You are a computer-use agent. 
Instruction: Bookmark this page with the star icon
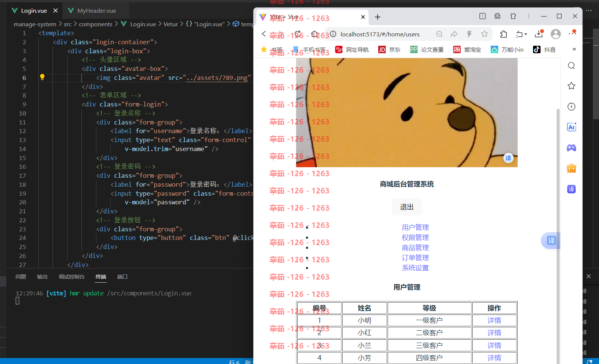[x=485, y=34]
